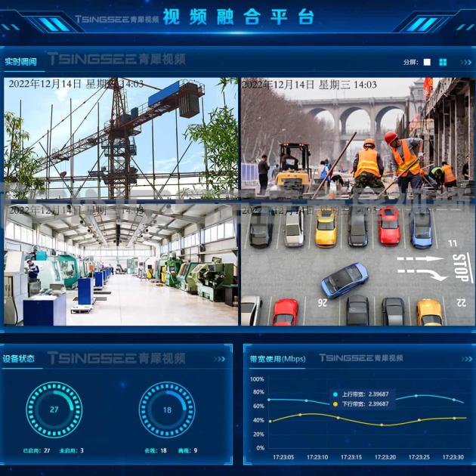Image resolution: width=476 pixels, height=476 pixels.
Task: Open the tower crane camera feed
Action: [121, 138]
